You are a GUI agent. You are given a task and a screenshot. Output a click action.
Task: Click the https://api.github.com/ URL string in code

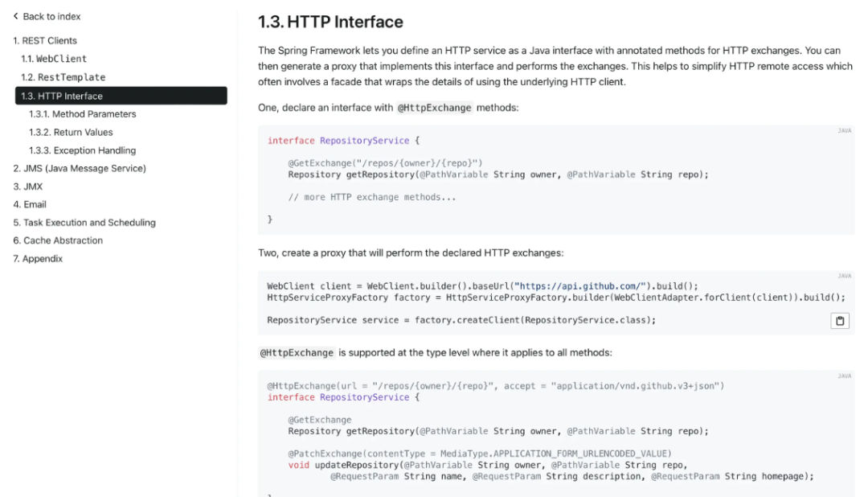pyautogui.click(x=580, y=286)
